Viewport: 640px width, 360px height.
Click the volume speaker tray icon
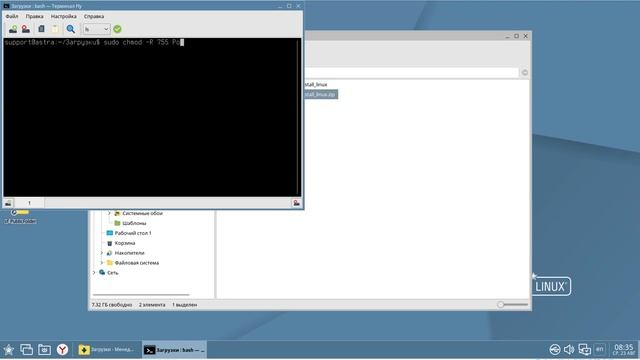[569, 349]
